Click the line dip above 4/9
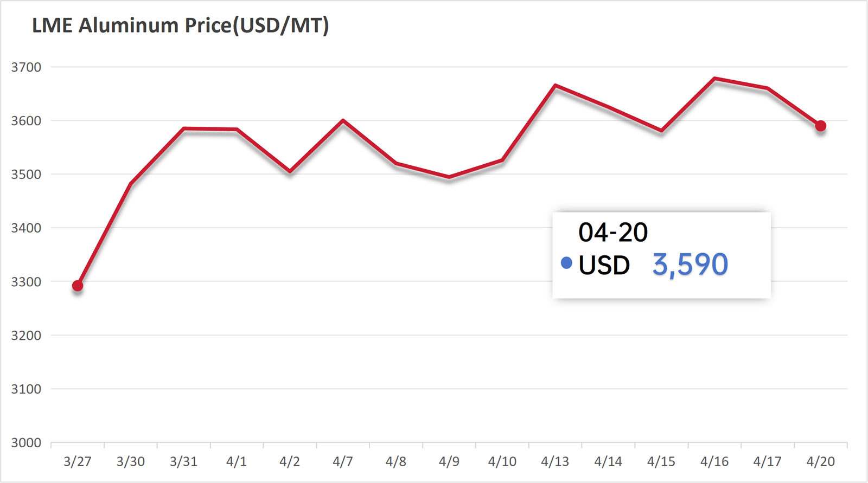The width and height of the screenshot is (868, 483). pyautogui.click(x=449, y=177)
